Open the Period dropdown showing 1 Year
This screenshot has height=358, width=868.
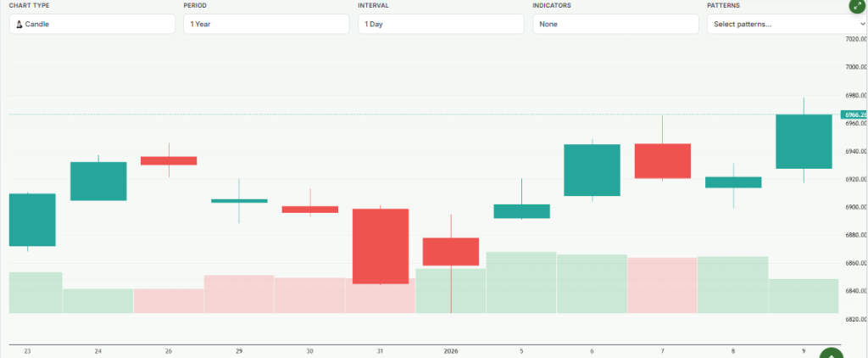pos(265,25)
